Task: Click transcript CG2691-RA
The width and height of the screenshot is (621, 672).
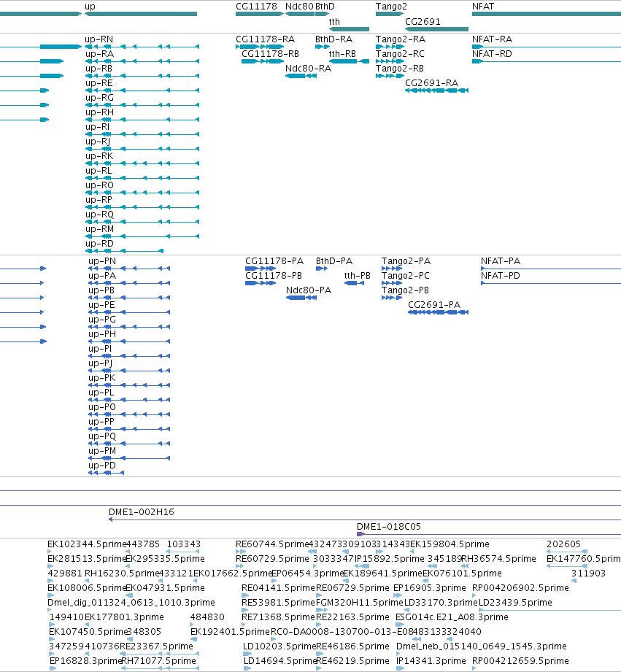Action: click(x=431, y=83)
